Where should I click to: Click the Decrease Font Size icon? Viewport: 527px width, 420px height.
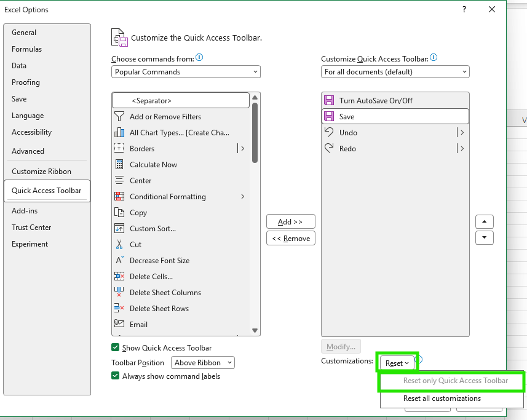(120, 260)
